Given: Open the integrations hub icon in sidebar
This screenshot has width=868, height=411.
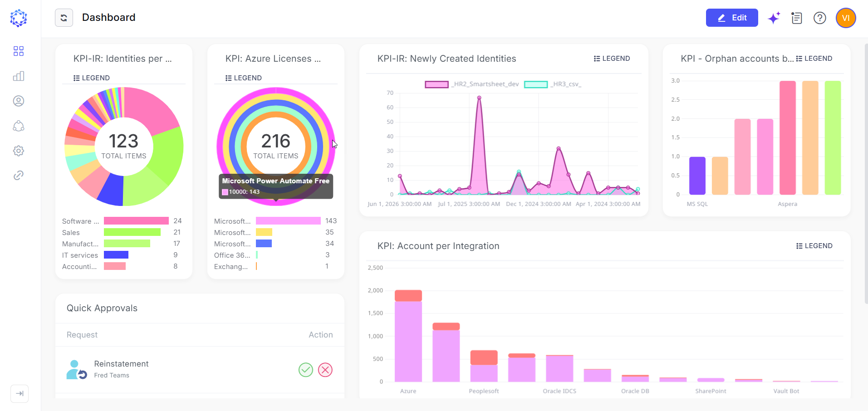Looking at the screenshot, I should [x=19, y=126].
